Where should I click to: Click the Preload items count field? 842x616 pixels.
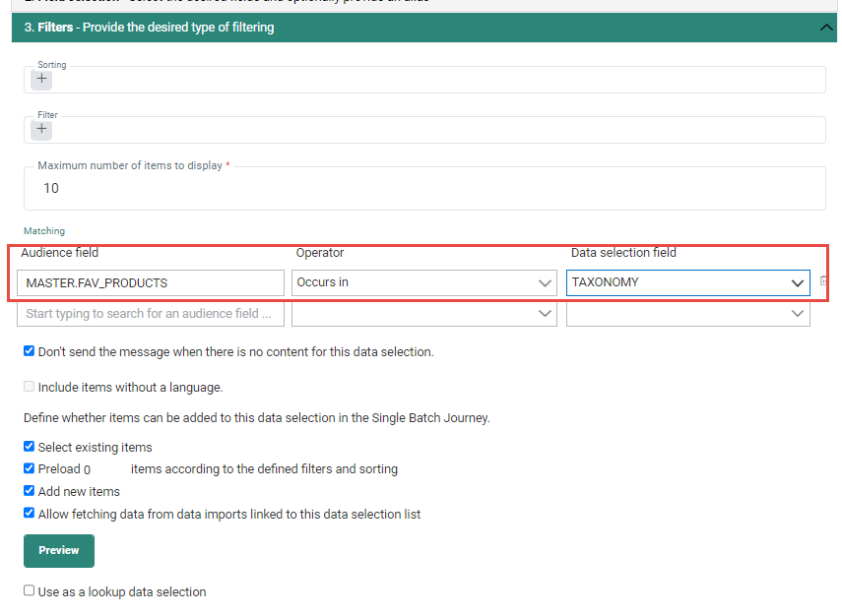(103, 469)
